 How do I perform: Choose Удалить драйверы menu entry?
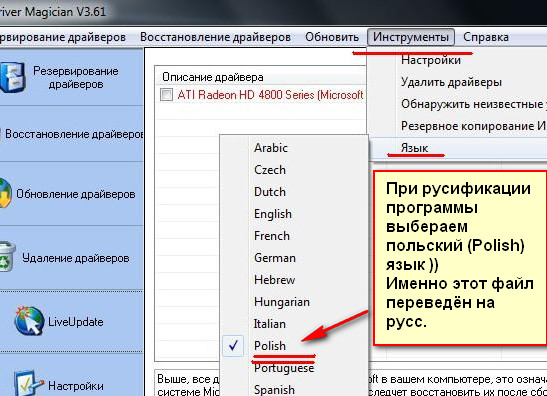(x=451, y=82)
